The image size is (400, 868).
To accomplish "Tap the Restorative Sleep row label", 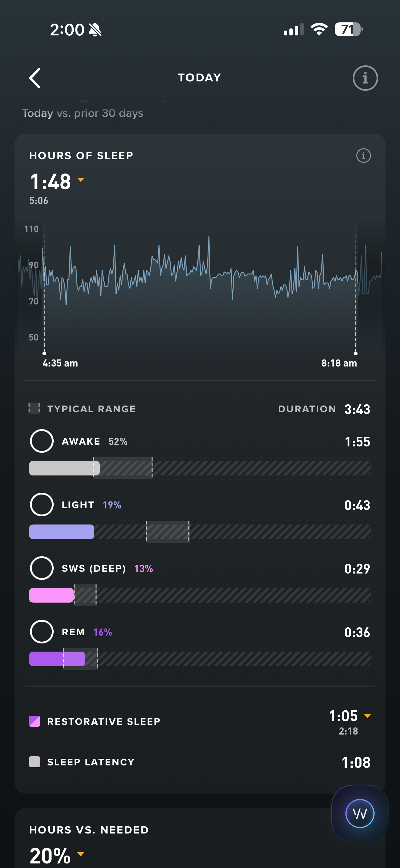I will tap(104, 722).
